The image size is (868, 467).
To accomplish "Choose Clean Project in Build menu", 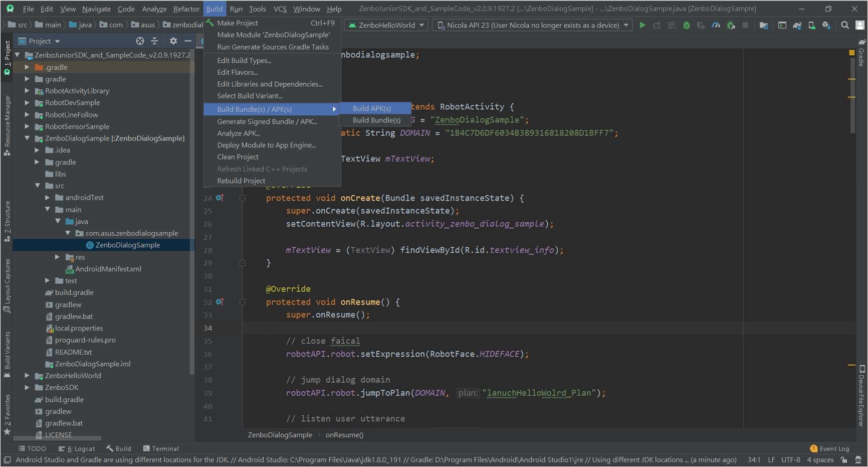I will 272,157.
